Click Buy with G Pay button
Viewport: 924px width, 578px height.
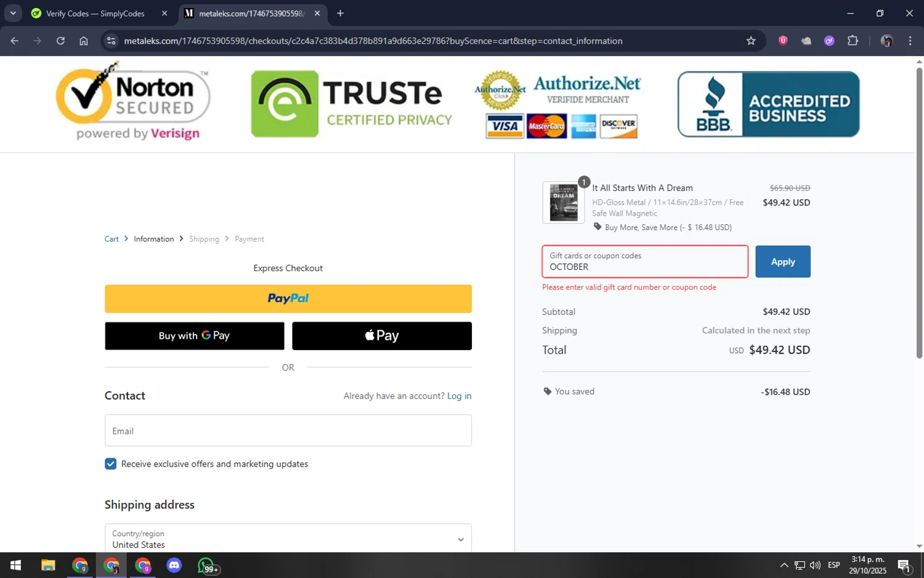pos(195,336)
